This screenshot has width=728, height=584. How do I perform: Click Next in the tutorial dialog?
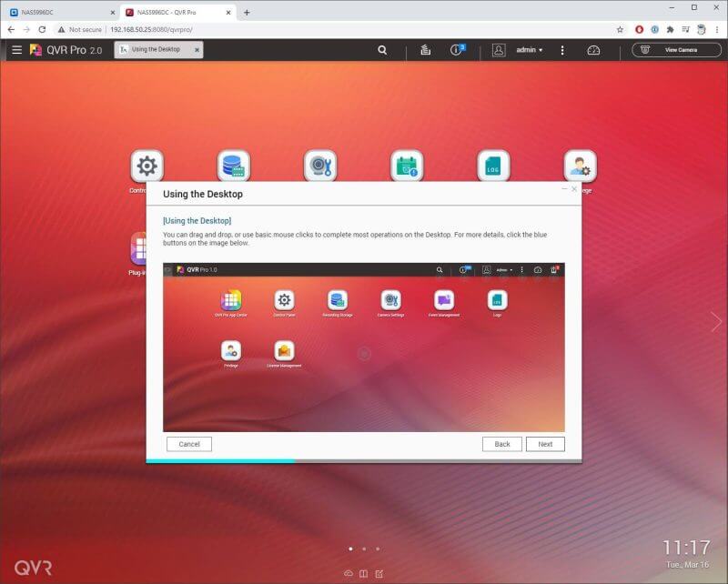pyautogui.click(x=545, y=444)
